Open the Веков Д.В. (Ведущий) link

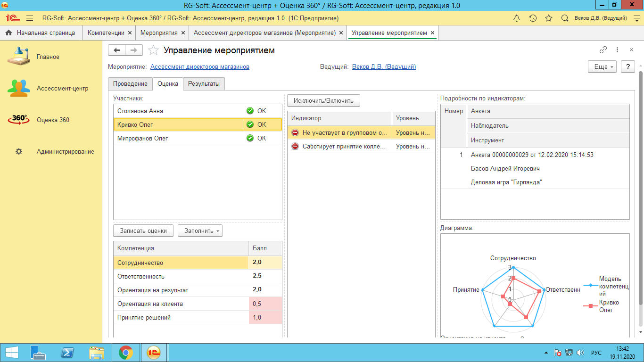(x=384, y=67)
